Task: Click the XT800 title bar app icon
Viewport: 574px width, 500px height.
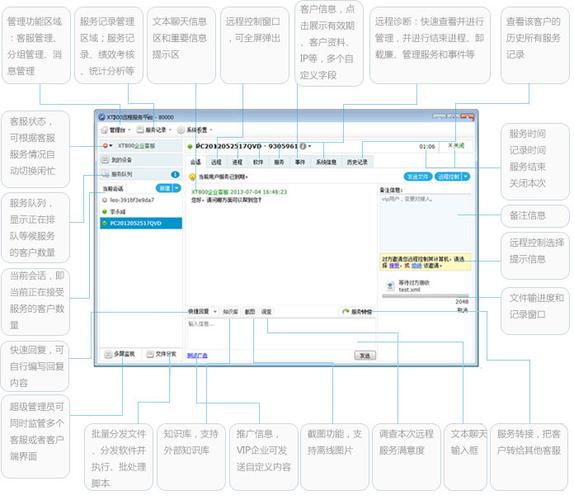Action: tap(102, 117)
